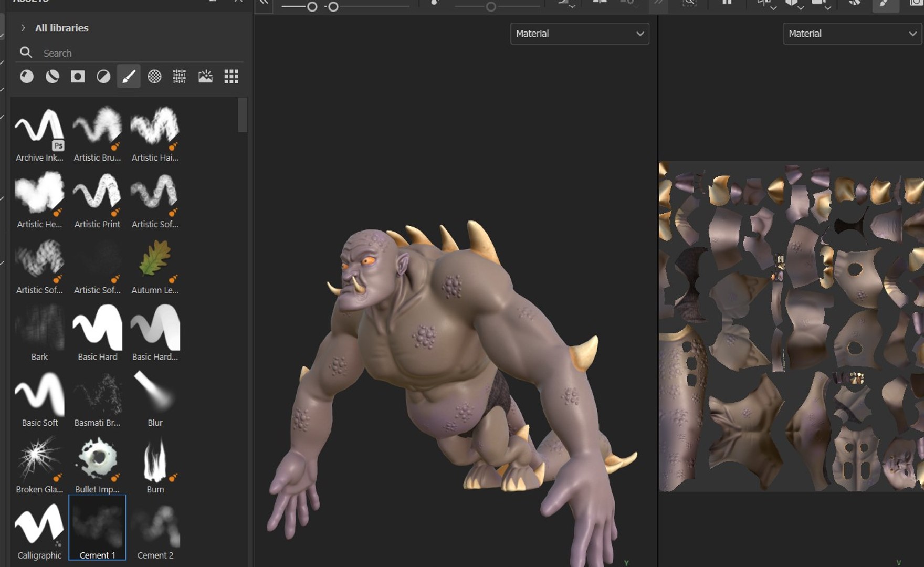Screen dimensions: 924x567
Task: Filter assets by Materials sphere icon
Action: [27, 77]
